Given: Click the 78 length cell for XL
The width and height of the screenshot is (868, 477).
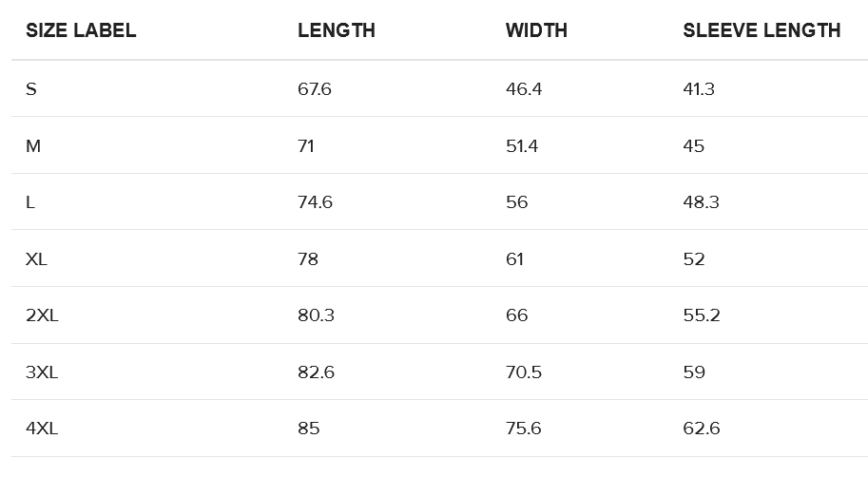Looking at the screenshot, I should click(x=308, y=259).
